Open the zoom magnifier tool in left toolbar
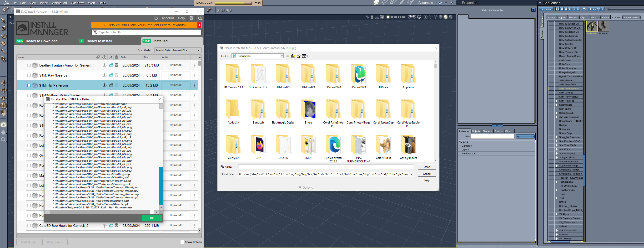Image resolution: width=644 pixels, height=248 pixels. 4,140
